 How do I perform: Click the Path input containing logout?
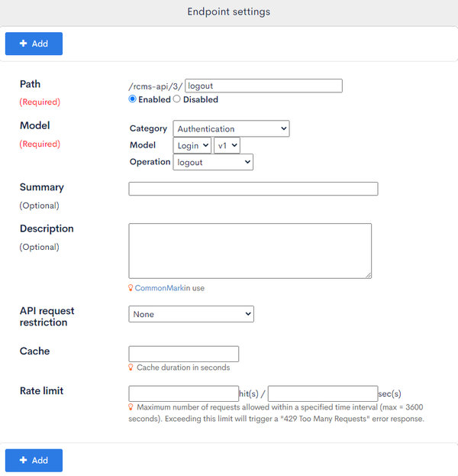click(263, 86)
